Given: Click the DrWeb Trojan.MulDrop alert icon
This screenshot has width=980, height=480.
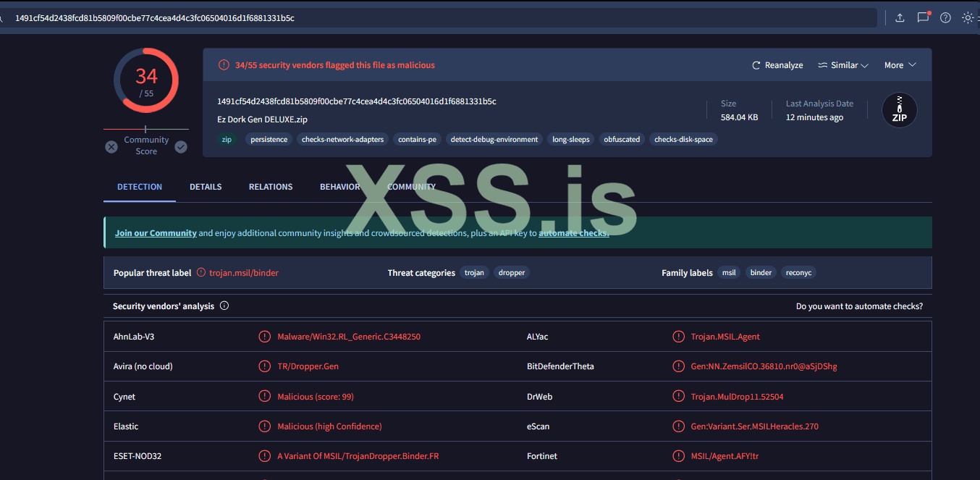Looking at the screenshot, I should pos(678,397).
